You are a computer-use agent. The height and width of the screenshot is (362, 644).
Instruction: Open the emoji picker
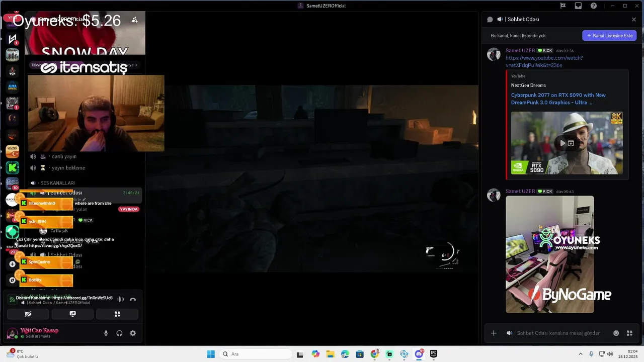coord(616,333)
